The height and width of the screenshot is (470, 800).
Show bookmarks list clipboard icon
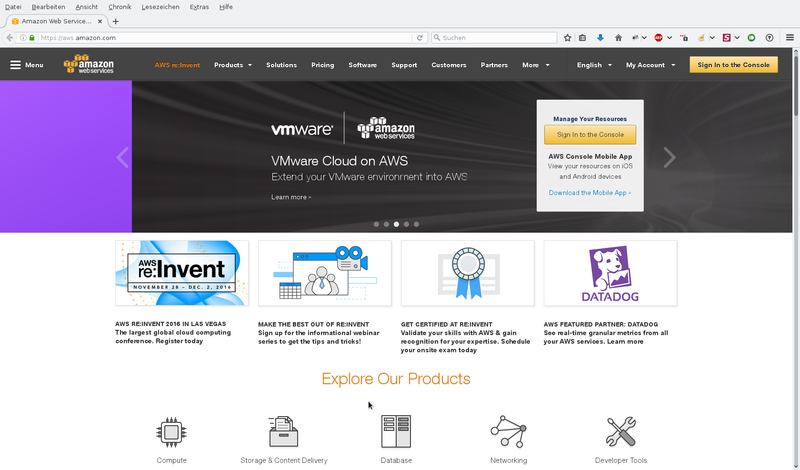tap(582, 38)
